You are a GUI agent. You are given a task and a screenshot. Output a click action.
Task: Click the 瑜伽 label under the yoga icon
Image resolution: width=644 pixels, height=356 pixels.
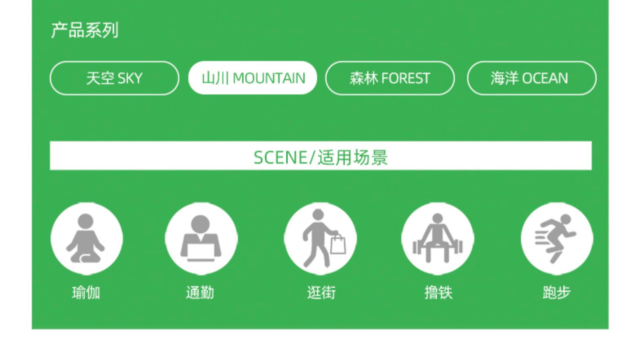pos(86,292)
